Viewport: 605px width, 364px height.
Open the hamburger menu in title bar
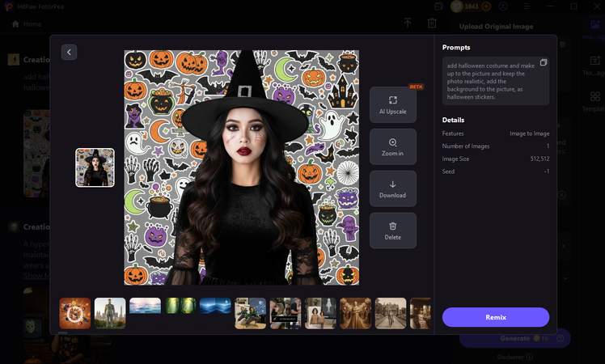527,6
